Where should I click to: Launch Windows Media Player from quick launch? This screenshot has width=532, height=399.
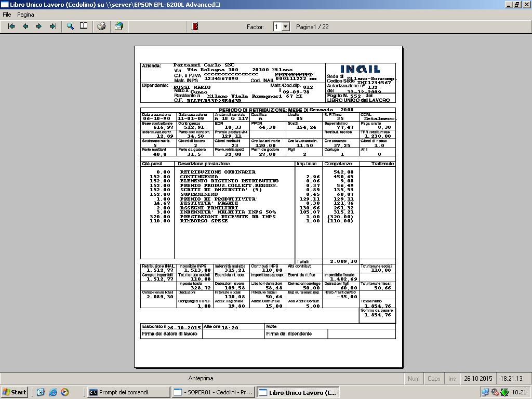65,392
